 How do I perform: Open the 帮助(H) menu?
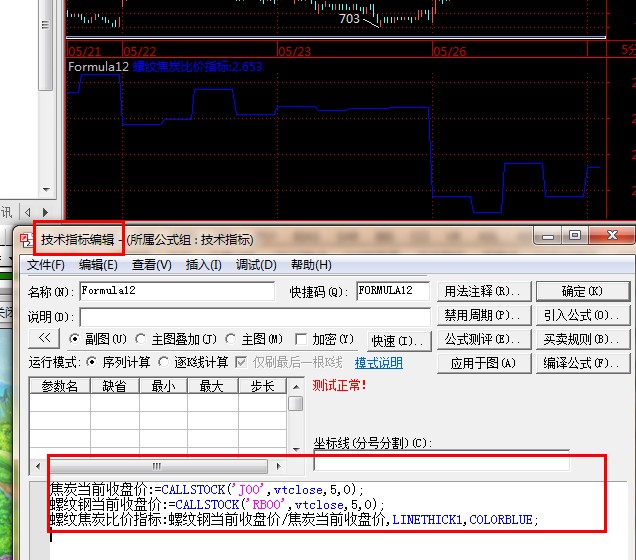(311, 265)
